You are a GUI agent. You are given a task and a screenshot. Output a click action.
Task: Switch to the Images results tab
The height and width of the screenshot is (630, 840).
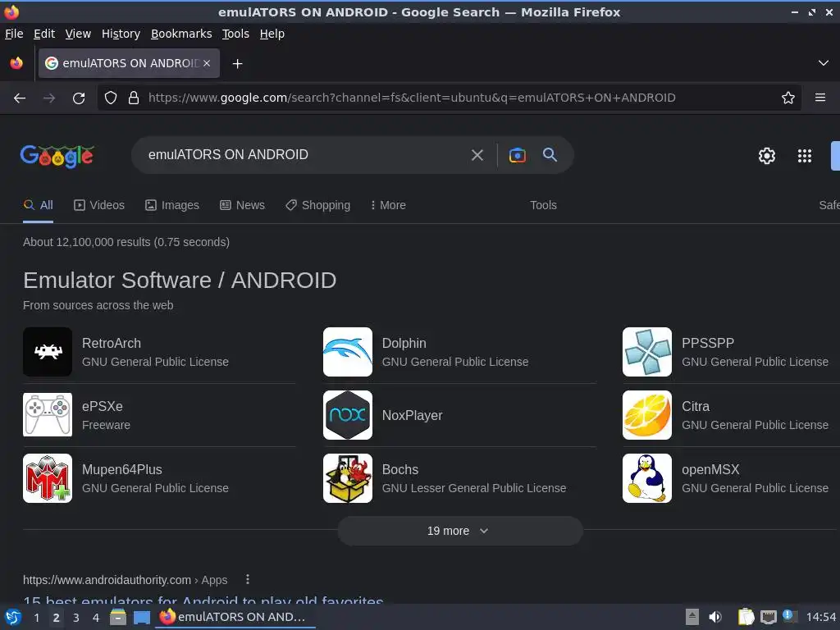(x=172, y=205)
